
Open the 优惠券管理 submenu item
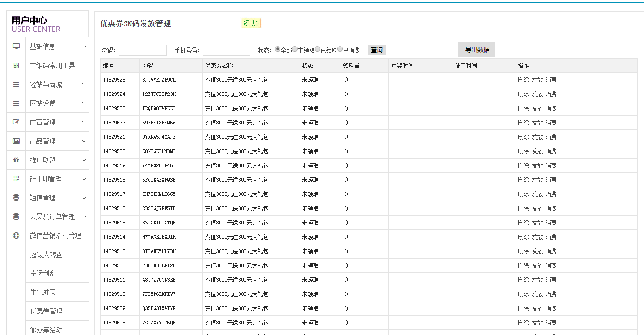[46, 311]
